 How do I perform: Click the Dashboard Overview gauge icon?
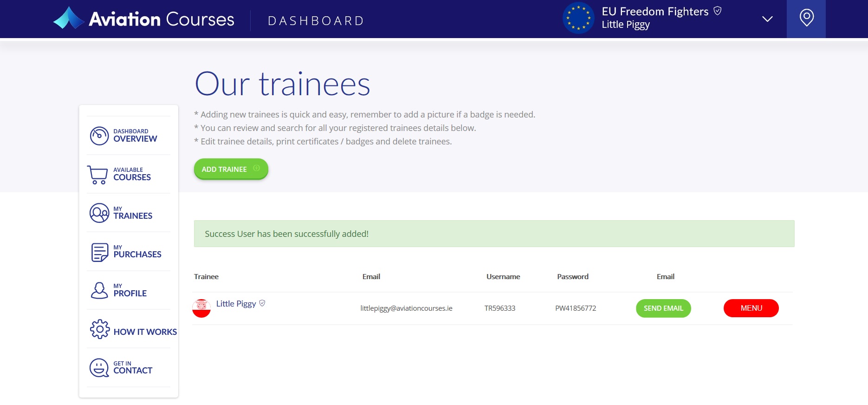(x=99, y=136)
